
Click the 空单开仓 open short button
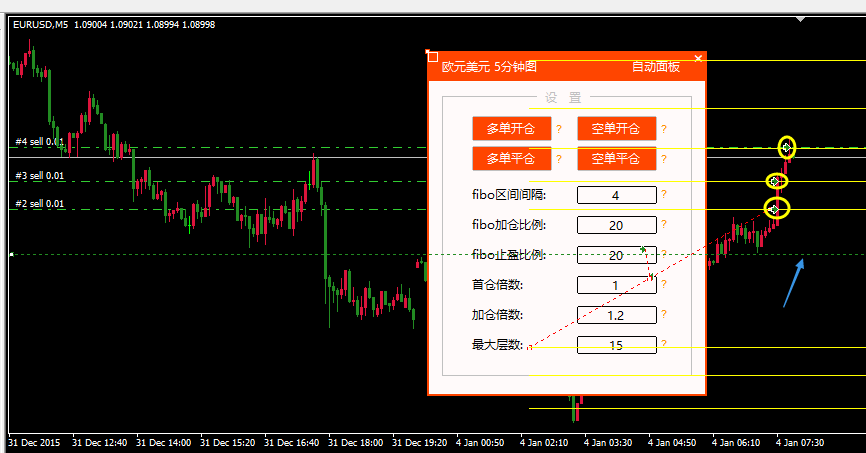pyautogui.click(x=616, y=129)
